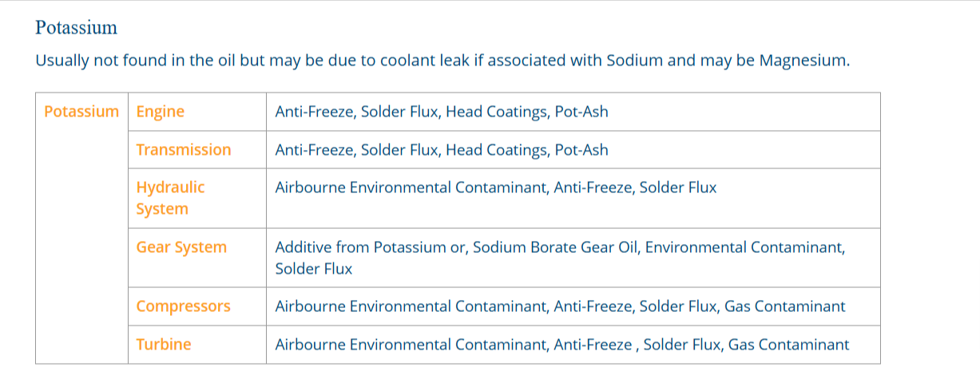Click the Transmission row label
Image resolution: width=980 pixels, height=375 pixels.
pos(184,150)
